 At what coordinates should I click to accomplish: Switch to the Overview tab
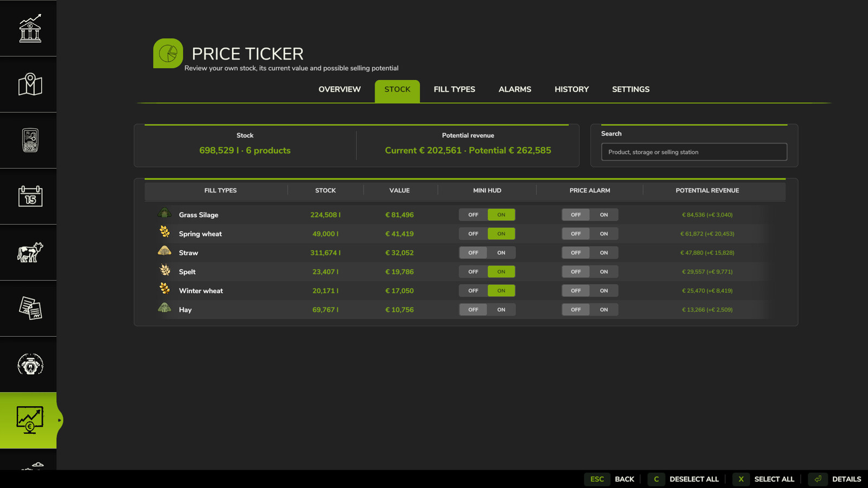pos(340,89)
